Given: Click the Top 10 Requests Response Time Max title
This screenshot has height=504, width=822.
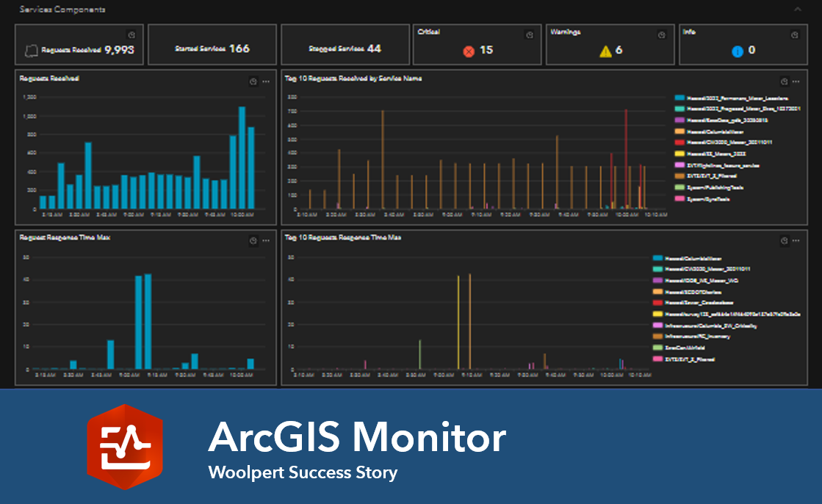Looking at the screenshot, I should pyautogui.click(x=343, y=237).
